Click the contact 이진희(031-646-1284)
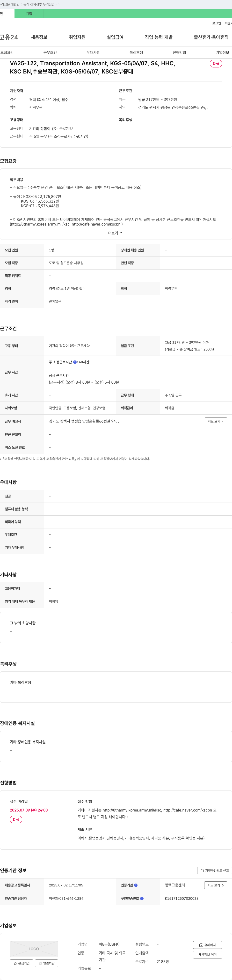 point(66,899)
